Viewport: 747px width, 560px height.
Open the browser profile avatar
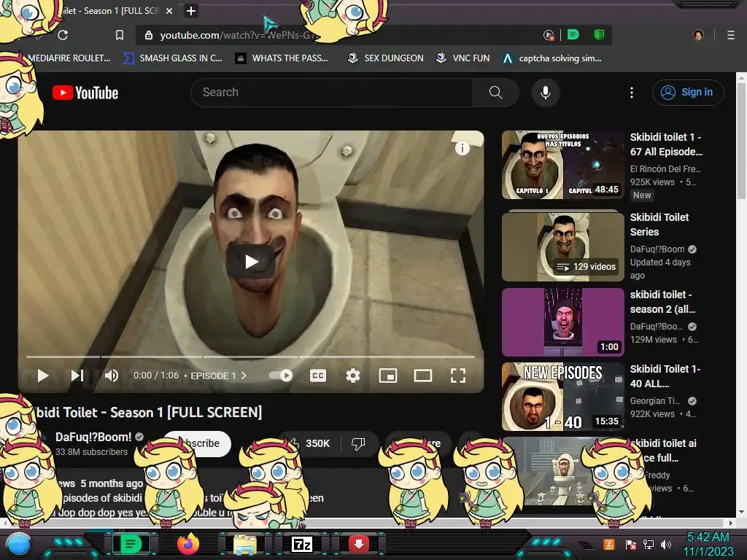(698, 35)
